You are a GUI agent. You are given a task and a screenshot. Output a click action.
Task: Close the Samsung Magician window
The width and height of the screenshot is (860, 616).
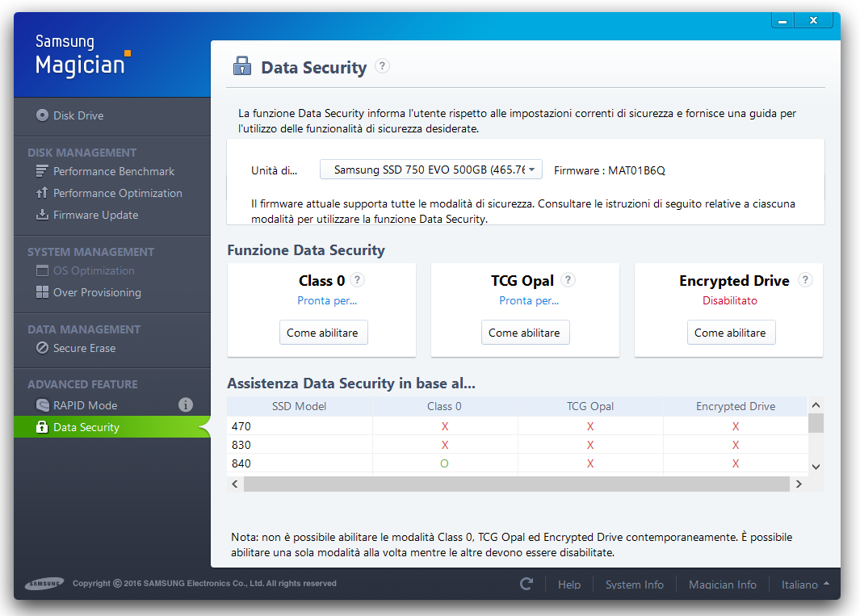point(813,20)
